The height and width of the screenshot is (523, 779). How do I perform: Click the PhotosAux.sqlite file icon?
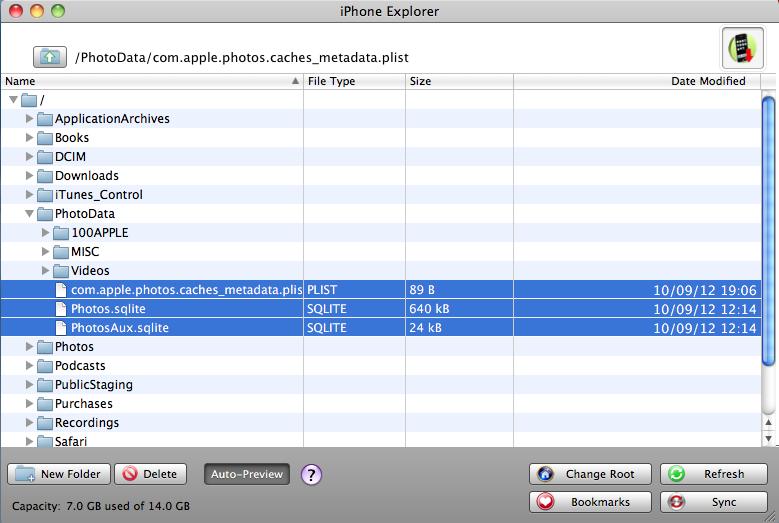[61, 328]
